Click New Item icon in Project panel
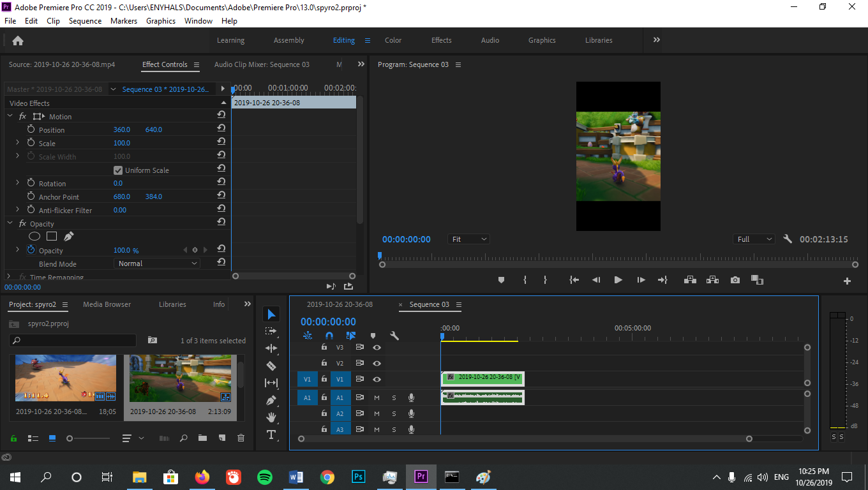Screen dimensions: 868x490 [x=221, y=438]
